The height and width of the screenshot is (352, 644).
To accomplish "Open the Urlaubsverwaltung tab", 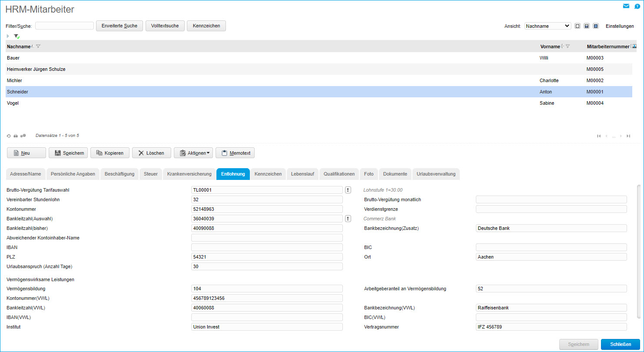I will coord(436,174).
